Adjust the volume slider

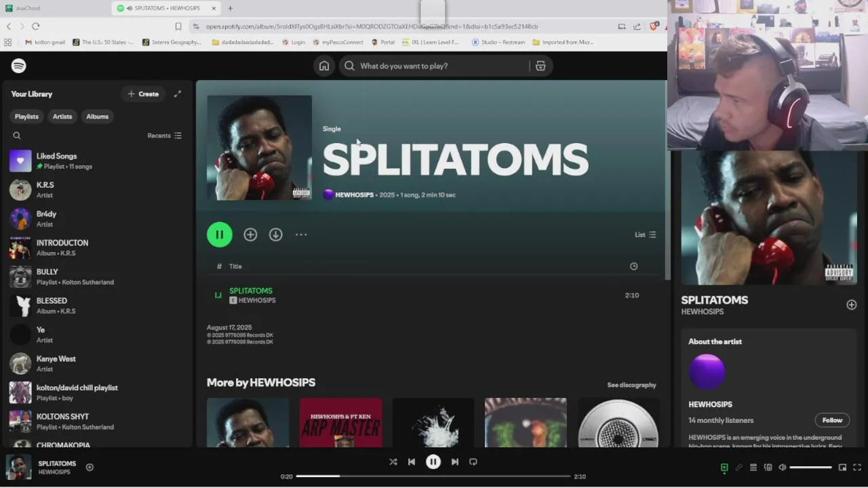(811, 467)
